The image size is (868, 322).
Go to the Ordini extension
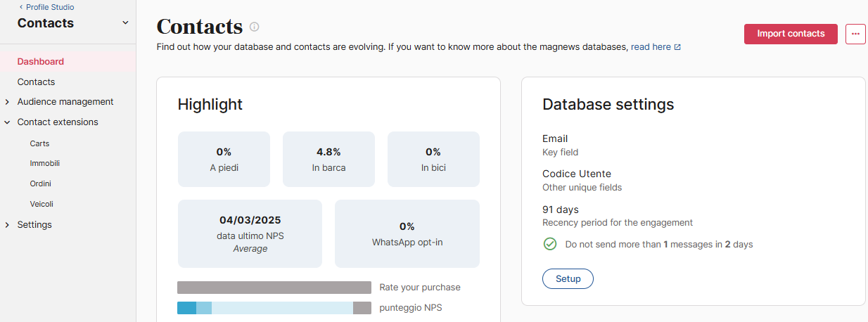click(x=40, y=183)
